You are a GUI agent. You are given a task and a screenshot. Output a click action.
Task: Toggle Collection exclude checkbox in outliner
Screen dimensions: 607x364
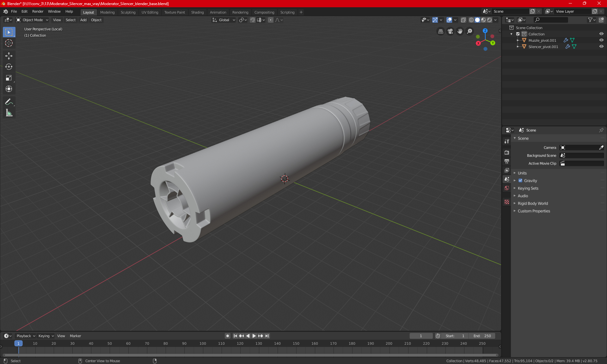pos(518,34)
